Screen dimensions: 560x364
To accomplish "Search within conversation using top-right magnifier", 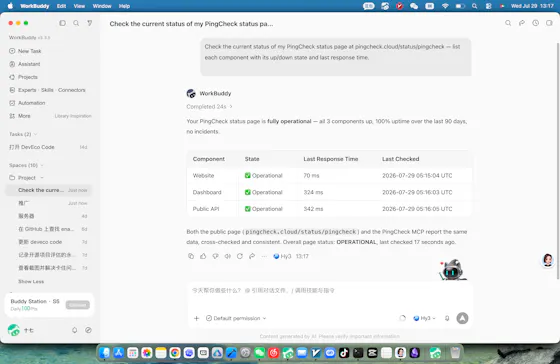I will tap(508, 23).
